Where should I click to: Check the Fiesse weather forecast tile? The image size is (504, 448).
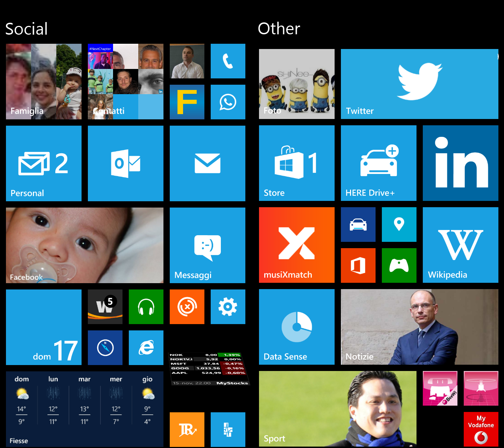[x=84, y=409]
